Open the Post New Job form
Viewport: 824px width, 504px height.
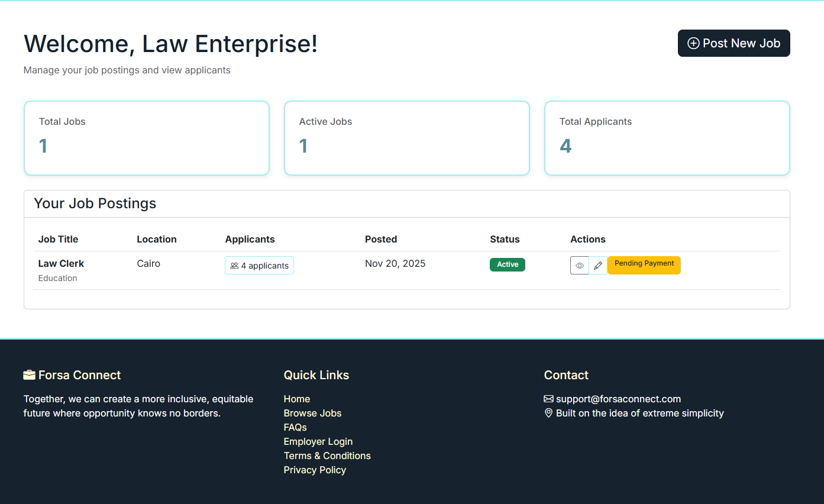[733, 43]
